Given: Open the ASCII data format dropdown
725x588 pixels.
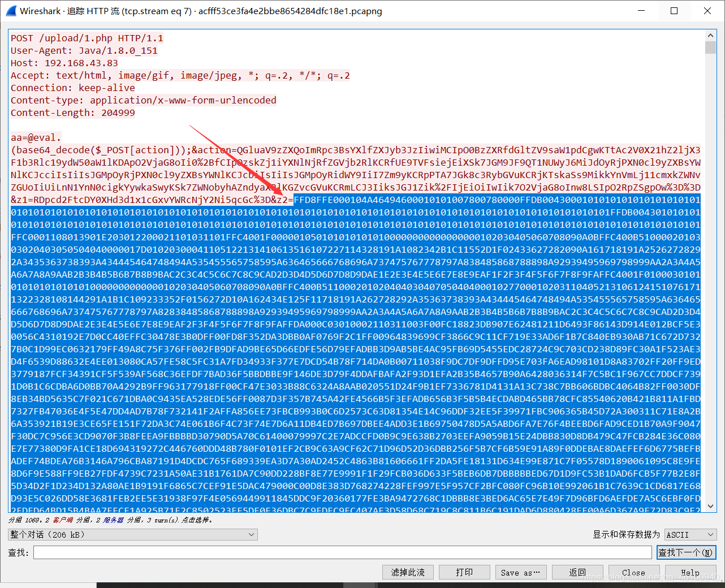Looking at the screenshot, I should click(x=691, y=534).
